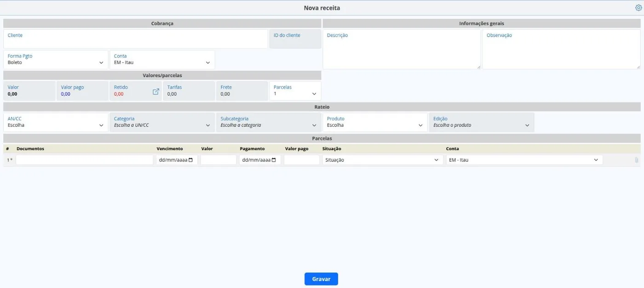Open the Pagamento calendar picker icon

[x=274, y=160]
